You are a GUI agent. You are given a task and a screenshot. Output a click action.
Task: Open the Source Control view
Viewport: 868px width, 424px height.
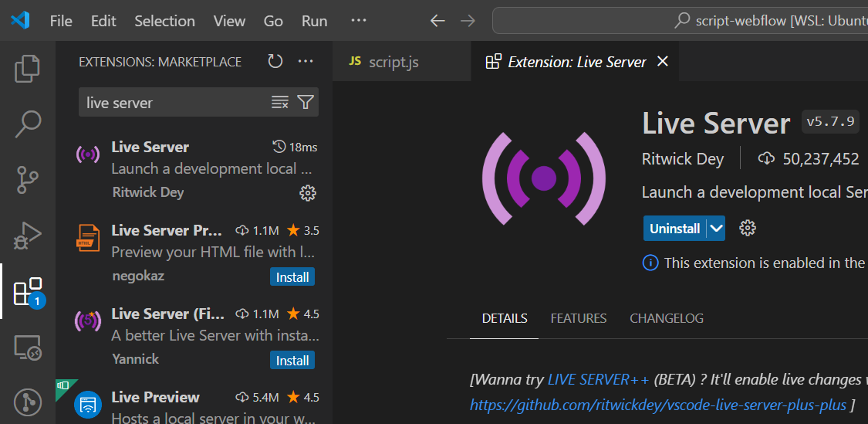coord(27,181)
